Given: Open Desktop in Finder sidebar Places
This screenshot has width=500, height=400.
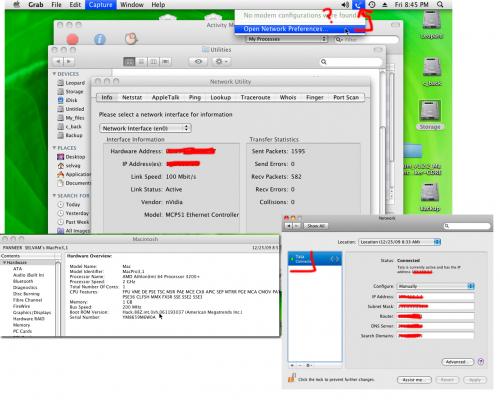Looking at the screenshot, I should pos(71,157).
